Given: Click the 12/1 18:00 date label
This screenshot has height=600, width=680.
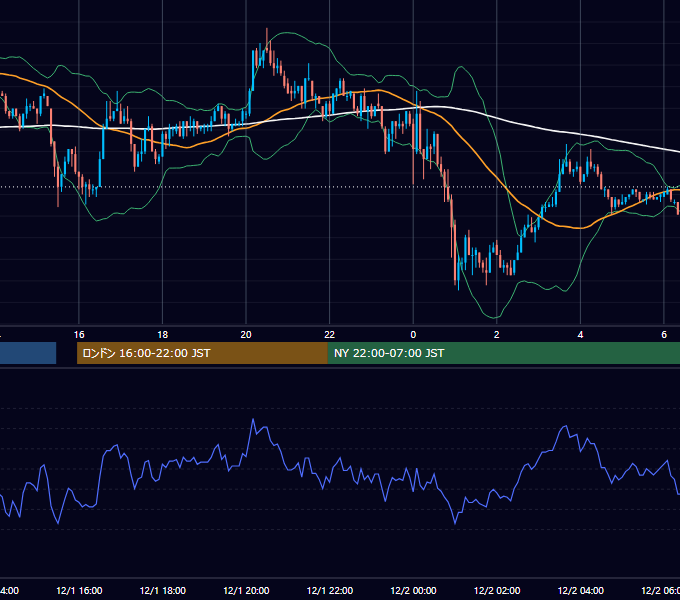Looking at the screenshot, I should (163, 591).
